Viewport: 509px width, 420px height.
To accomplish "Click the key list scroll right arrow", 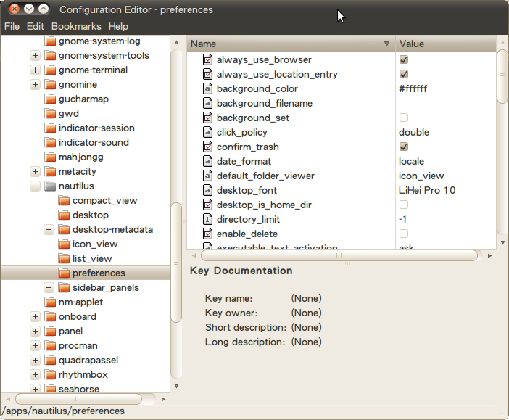I will (x=489, y=255).
